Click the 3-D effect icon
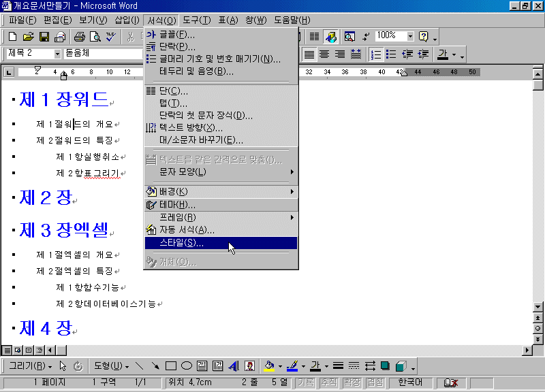Viewport: 545px width, 392px height. tap(401, 366)
